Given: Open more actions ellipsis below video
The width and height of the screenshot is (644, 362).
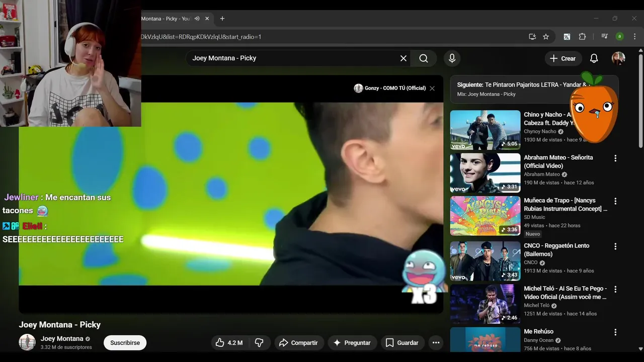Looking at the screenshot, I should click(x=436, y=343).
